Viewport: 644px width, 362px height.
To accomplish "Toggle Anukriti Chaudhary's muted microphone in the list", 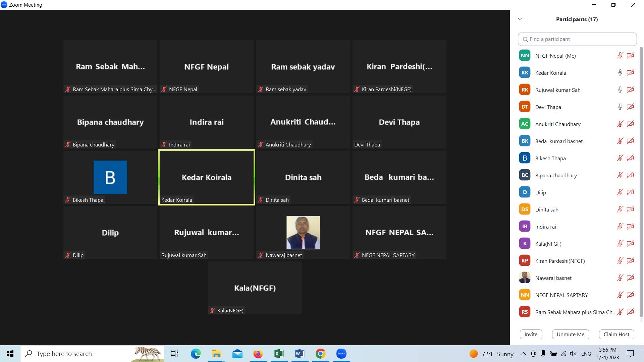I will coord(620,124).
